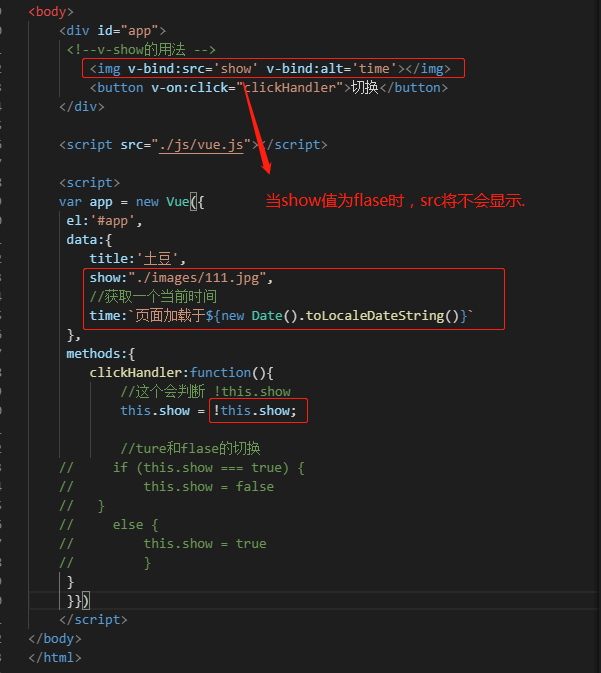
Task: Click the button label text "切换"
Action: [x=365, y=88]
